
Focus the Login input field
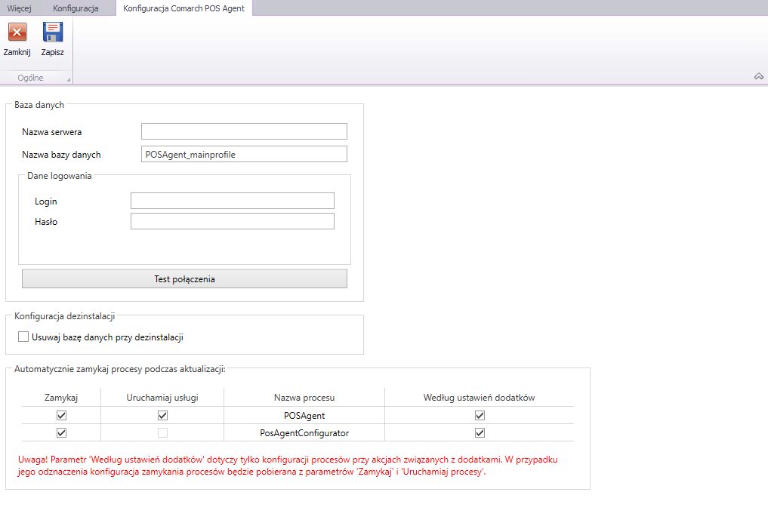[232, 201]
